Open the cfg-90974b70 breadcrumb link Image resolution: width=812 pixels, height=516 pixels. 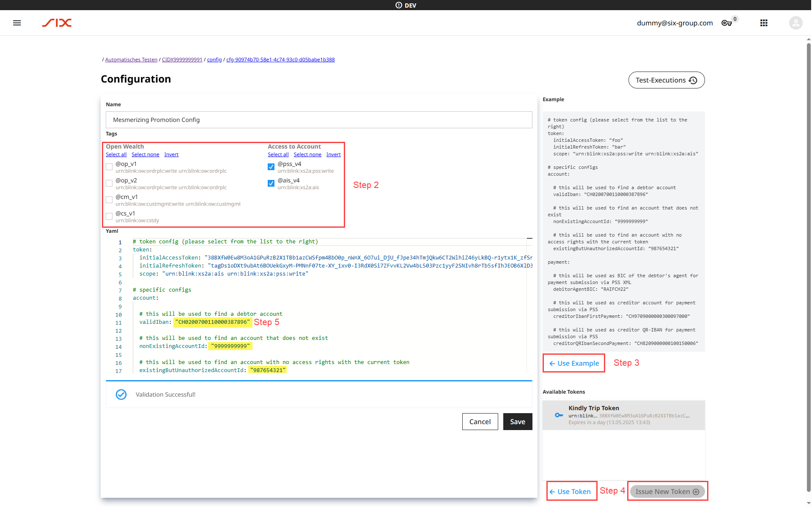click(x=280, y=60)
